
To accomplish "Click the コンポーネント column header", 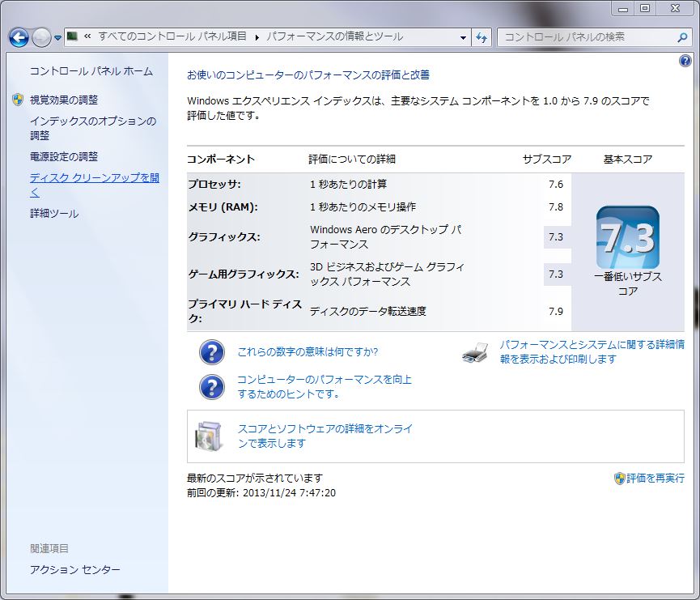I will click(x=221, y=159).
